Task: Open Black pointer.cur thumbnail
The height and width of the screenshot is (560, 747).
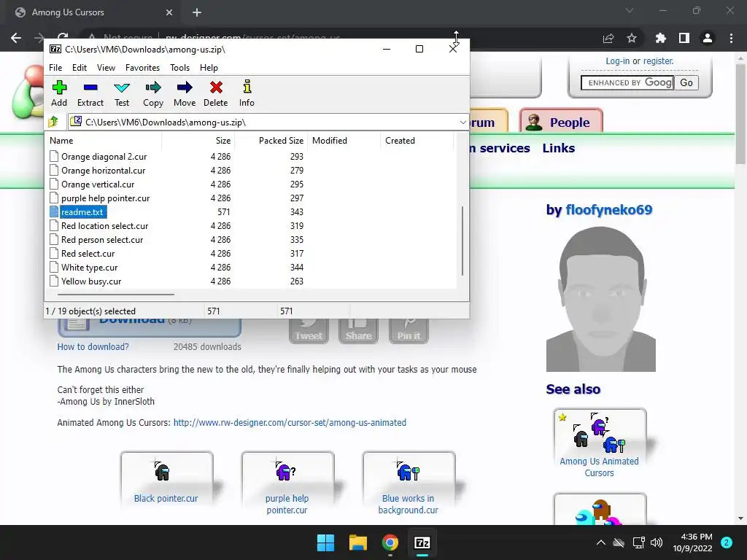Action: click(166, 478)
